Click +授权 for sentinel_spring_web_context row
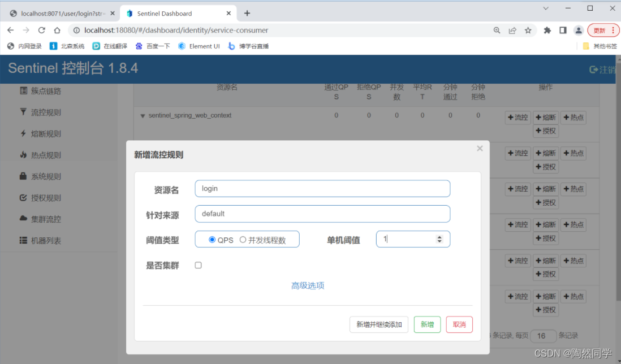Viewport: 621px width, 364px height. click(x=546, y=131)
